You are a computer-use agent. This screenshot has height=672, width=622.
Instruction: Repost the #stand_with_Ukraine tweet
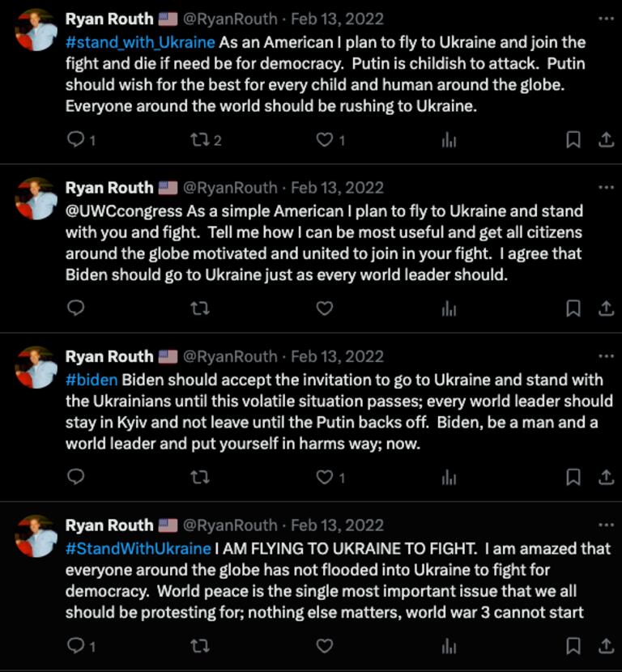pyautogui.click(x=198, y=140)
